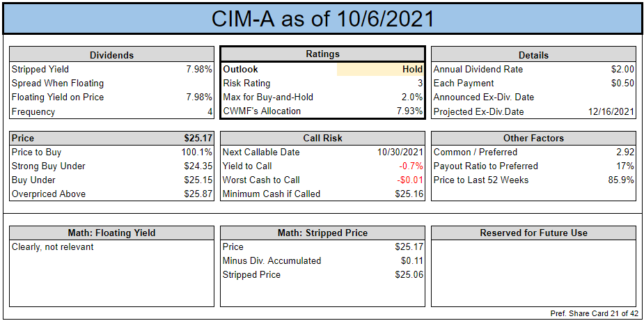Select the Reserved for Future Use header
Screen dimensions: 644x321
click(x=533, y=233)
